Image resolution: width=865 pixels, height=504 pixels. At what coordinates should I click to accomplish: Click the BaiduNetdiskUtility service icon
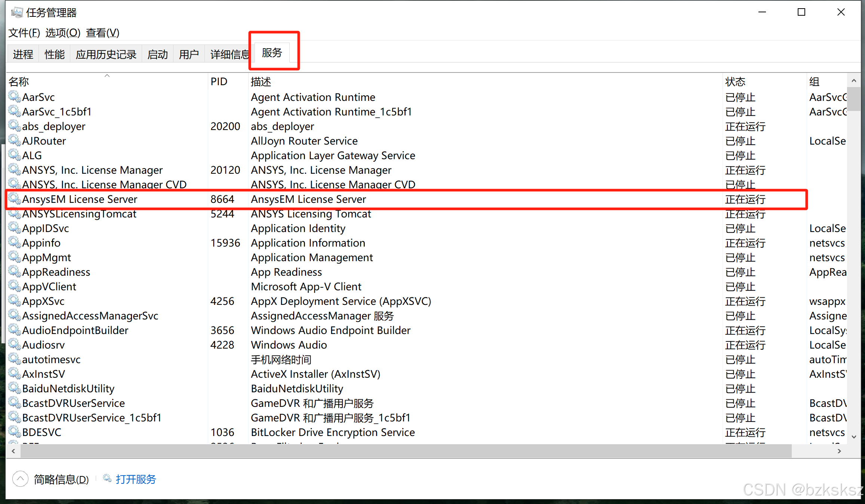15,388
